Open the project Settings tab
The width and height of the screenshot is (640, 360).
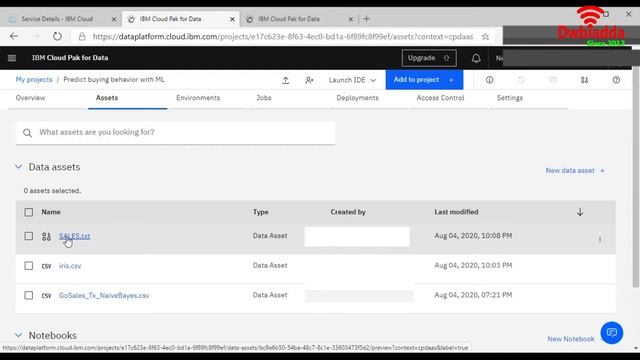pos(510,98)
